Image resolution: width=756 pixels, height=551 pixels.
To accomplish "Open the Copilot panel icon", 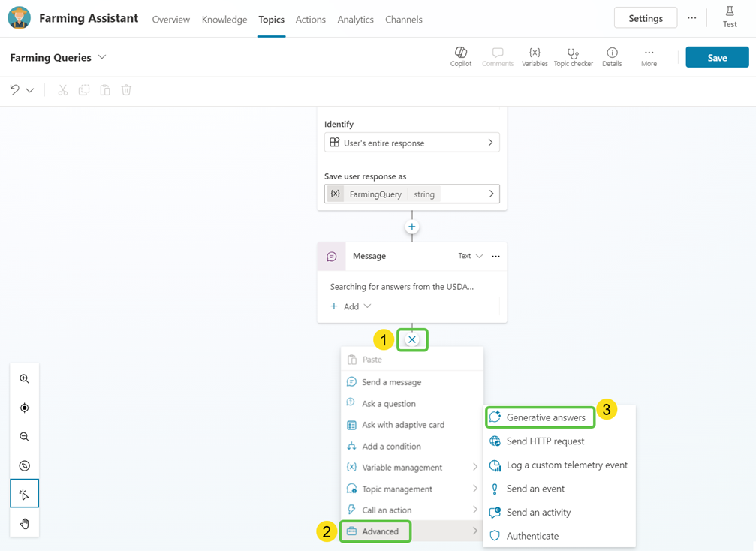I will point(461,53).
